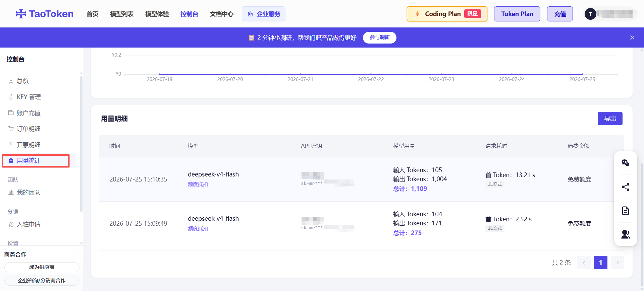Image resolution: width=644 pixels, height=291 pixels.
Task: Open 模型体验 navigation item
Action: coord(157,14)
